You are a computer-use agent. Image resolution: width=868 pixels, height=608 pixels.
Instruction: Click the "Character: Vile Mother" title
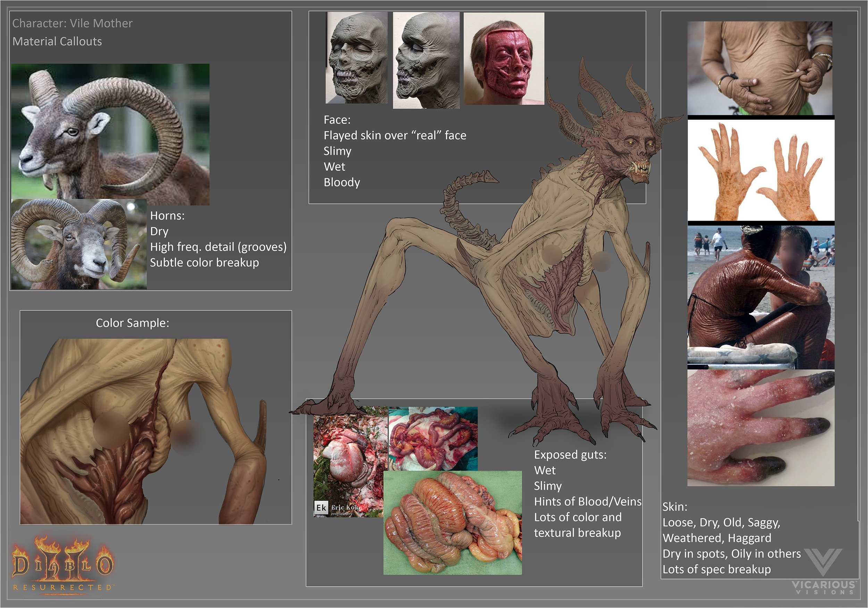click(x=73, y=24)
